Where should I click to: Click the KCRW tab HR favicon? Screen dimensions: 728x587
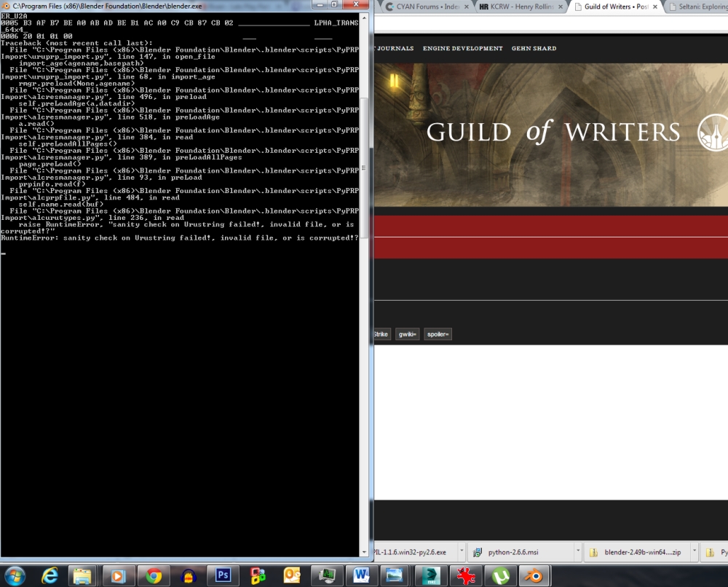(x=484, y=7)
